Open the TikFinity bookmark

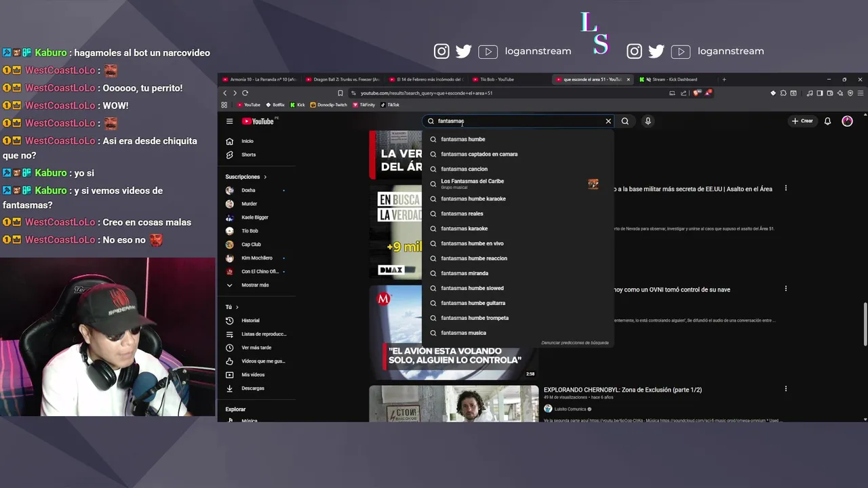click(364, 105)
